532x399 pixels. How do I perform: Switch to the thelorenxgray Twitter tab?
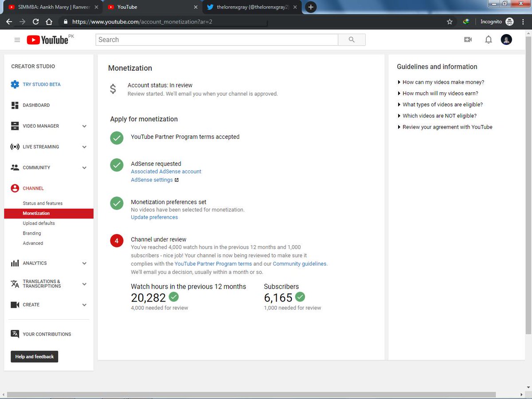click(252, 7)
